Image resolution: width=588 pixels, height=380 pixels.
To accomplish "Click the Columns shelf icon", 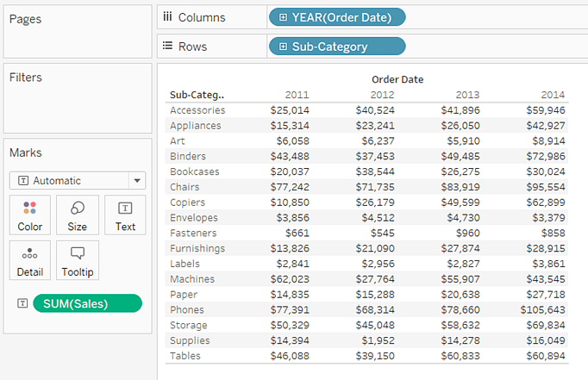I will 167,17.
